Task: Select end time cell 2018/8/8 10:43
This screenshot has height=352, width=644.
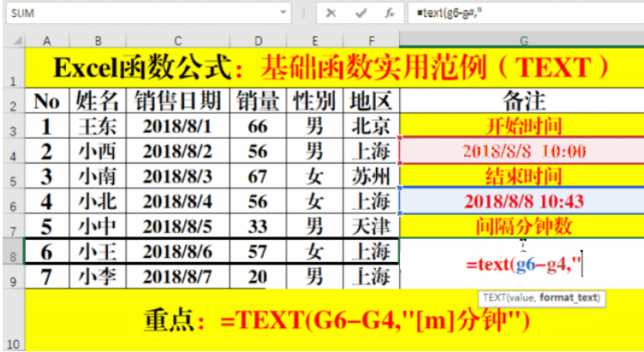Action: 522,201
